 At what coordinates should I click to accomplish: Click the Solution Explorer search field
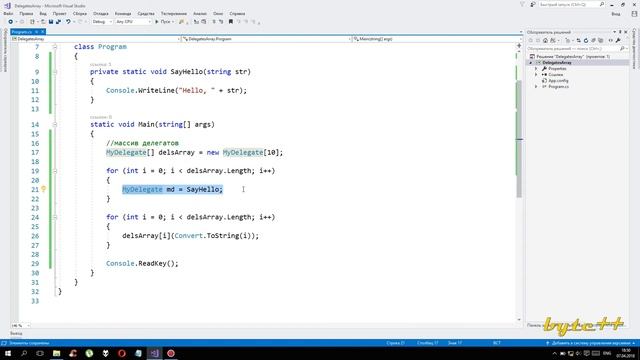(x=577, y=49)
